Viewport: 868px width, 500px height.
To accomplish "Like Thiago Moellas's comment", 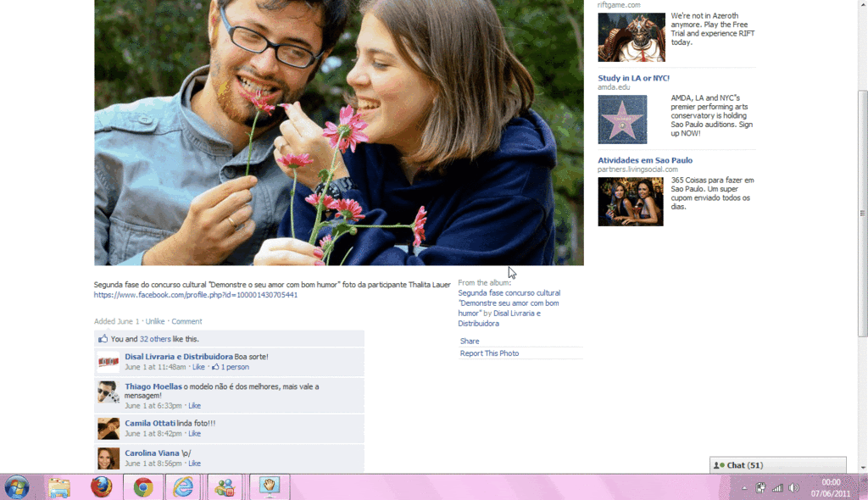I will pos(194,406).
